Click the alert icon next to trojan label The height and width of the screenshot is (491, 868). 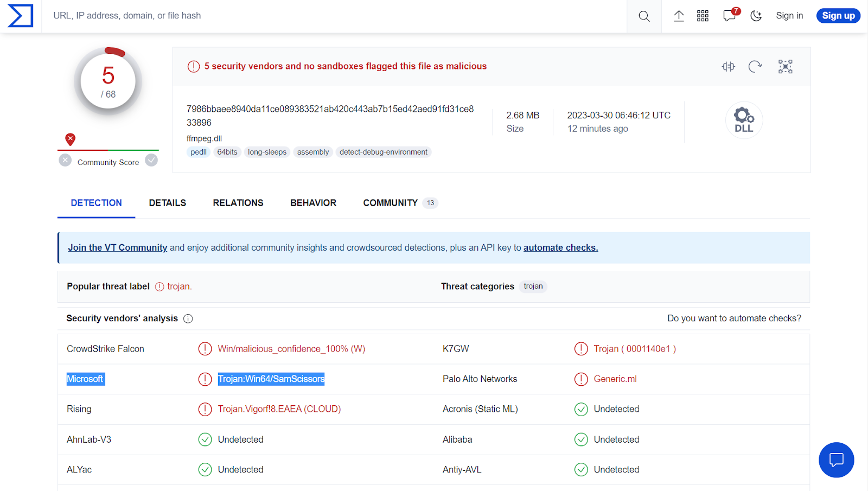tap(159, 287)
